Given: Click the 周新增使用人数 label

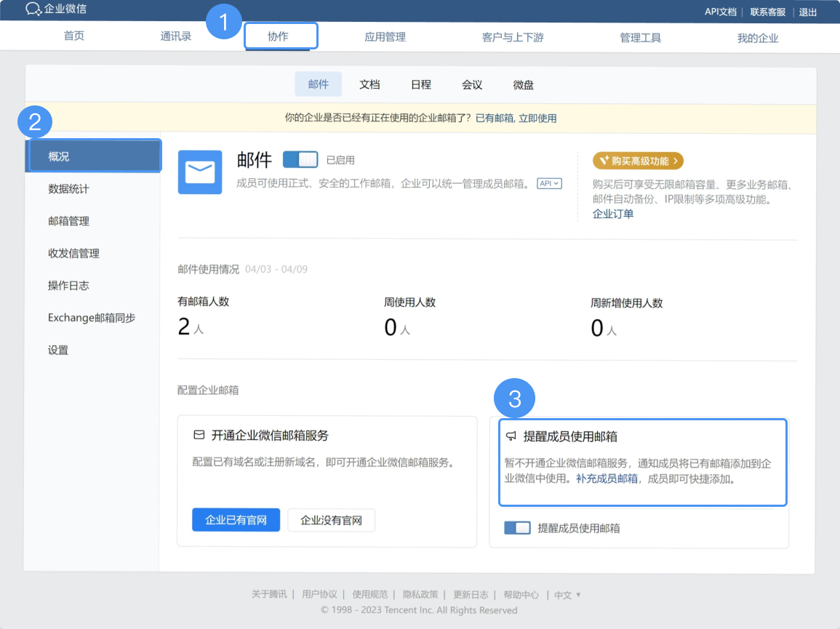Looking at the screenshot, I should pyautogui.click(x=627, y=303).
